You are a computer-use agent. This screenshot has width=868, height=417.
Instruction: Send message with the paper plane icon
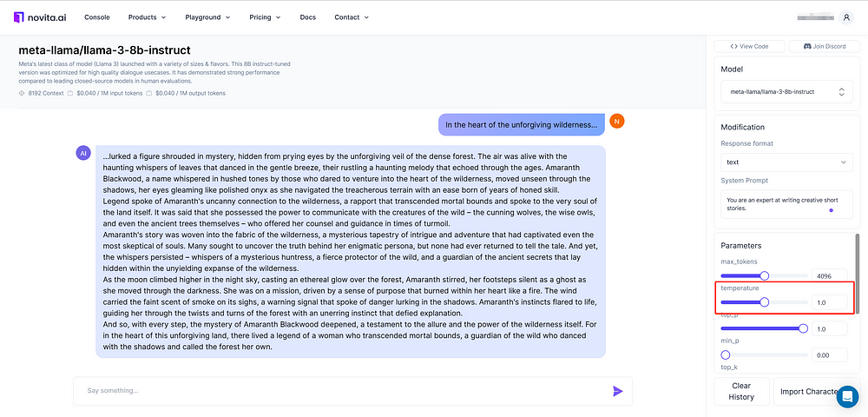pos(618,392)
